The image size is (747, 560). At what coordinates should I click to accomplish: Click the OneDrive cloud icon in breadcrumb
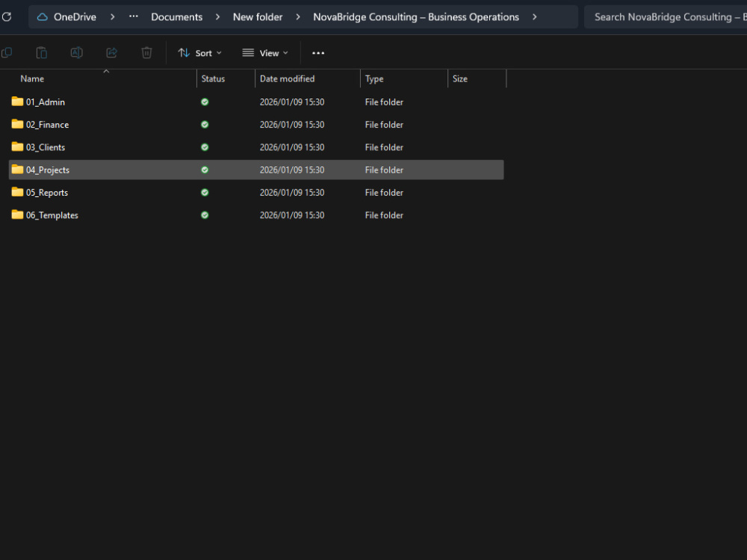(43, 17)
